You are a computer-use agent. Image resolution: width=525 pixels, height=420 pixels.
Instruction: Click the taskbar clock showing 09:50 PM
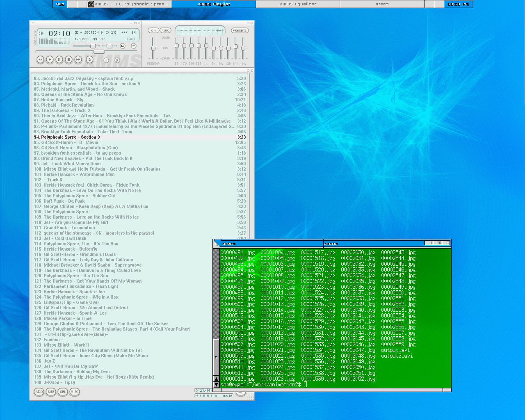(x=458, y=4)
